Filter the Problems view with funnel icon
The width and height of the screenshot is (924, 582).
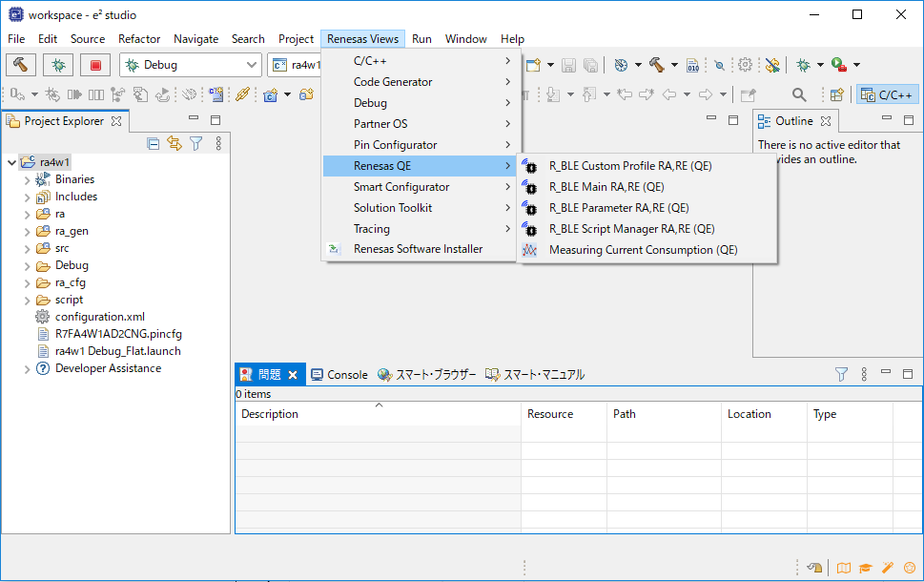point(841,374)
